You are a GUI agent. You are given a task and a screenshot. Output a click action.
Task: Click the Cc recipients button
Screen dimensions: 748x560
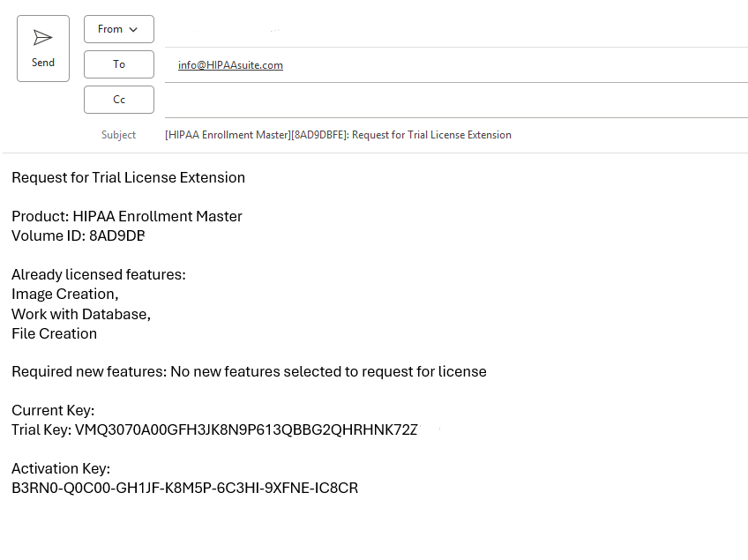tap(119, 100)
